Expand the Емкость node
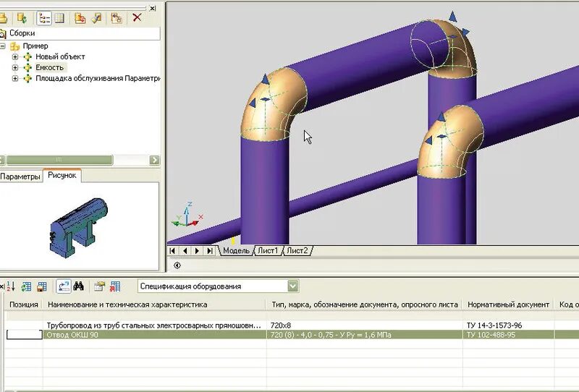The height and width of the screenshot is (392, 579). point(14,67)
